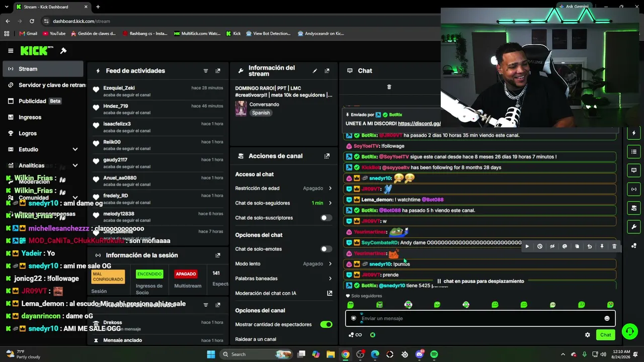Screen dimensions: 644x362
Task: Reload the page with browser refresh button
Action: pos(32,21)
